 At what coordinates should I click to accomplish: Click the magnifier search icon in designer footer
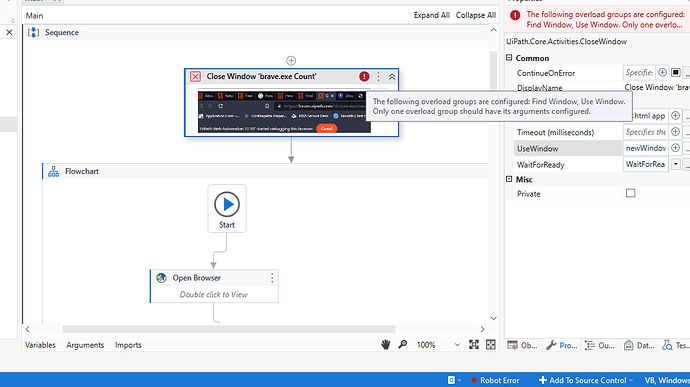[402, 345]
